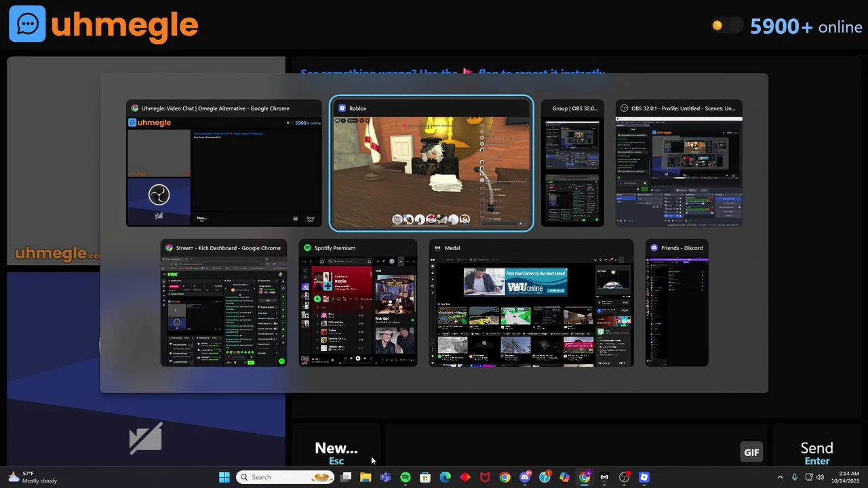Image resolution: width=868 pixels, height=488 pixels.
Task: Toggle the sun dark mode switch
Action: 726,26
